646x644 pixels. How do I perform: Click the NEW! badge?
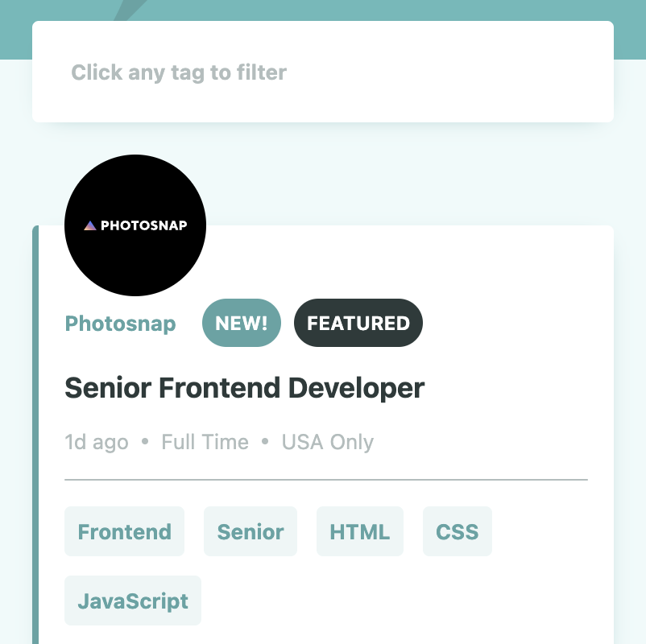(242, 324)
